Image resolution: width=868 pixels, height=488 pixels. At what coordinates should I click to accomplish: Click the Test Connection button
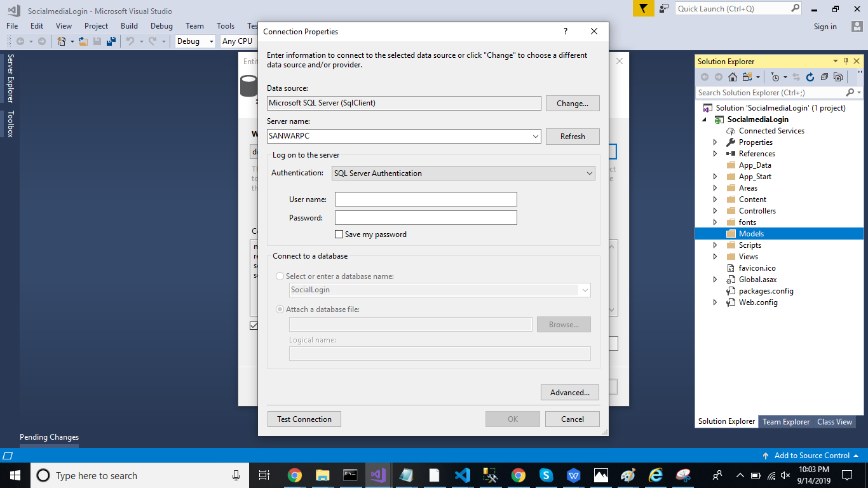[x=304, y=419]
